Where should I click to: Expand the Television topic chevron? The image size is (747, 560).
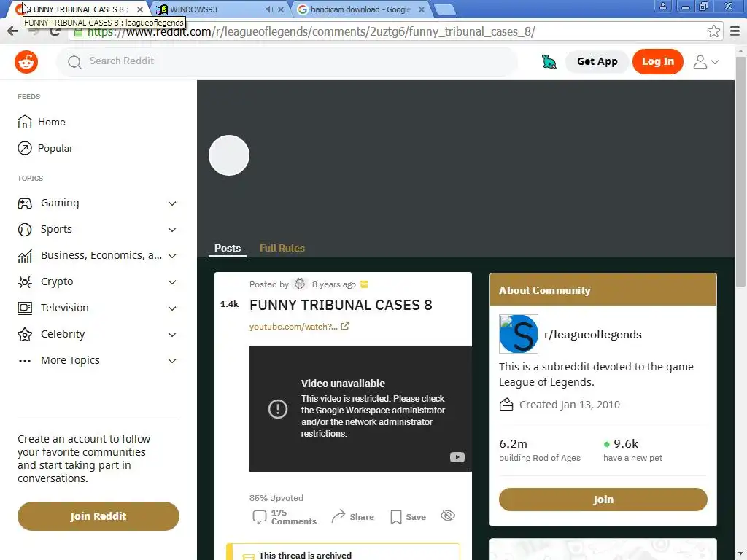coord(172,308)
